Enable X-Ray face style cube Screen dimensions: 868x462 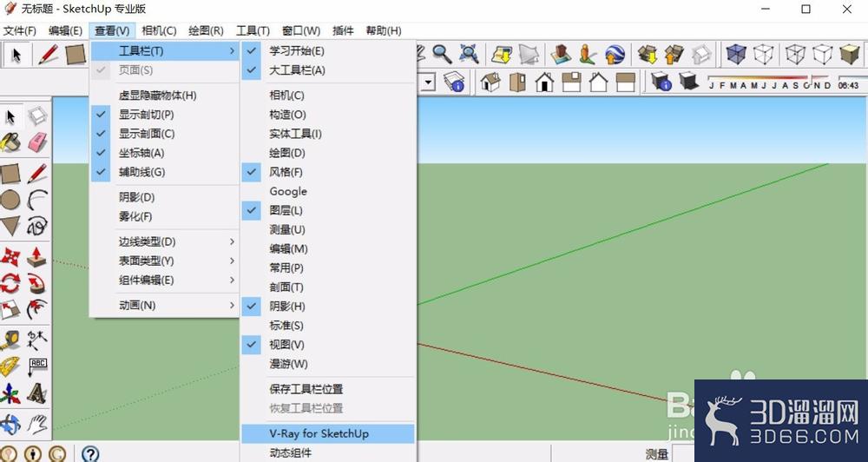coord(736,55)
